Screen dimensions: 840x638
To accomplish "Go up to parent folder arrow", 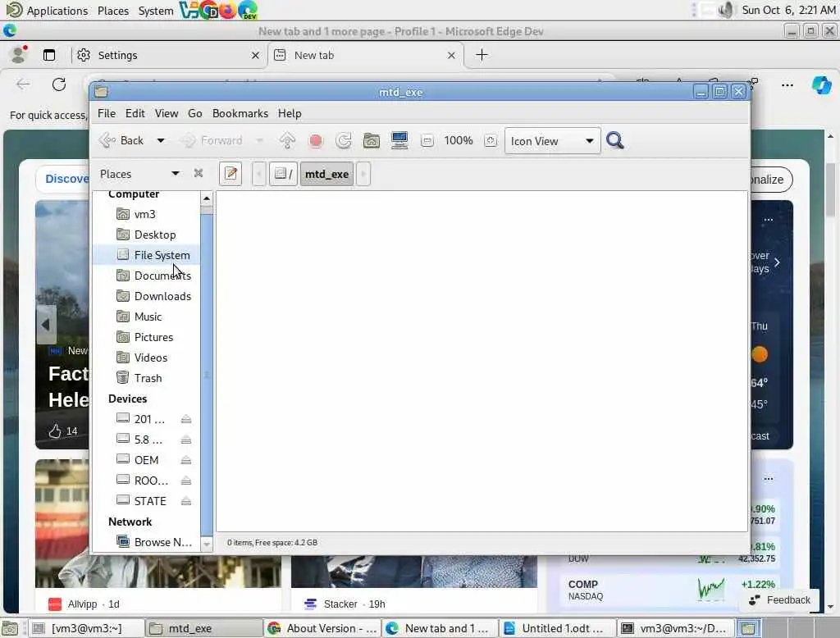I will (x=287, y=141).
